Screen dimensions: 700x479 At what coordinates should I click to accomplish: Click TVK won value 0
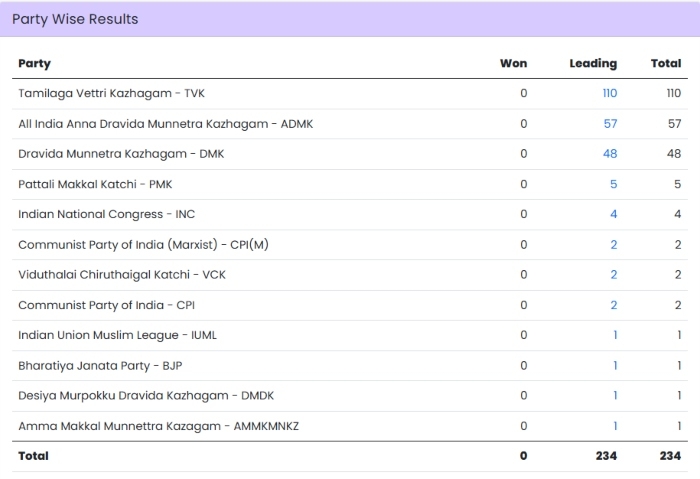click(x=524, y=93)
